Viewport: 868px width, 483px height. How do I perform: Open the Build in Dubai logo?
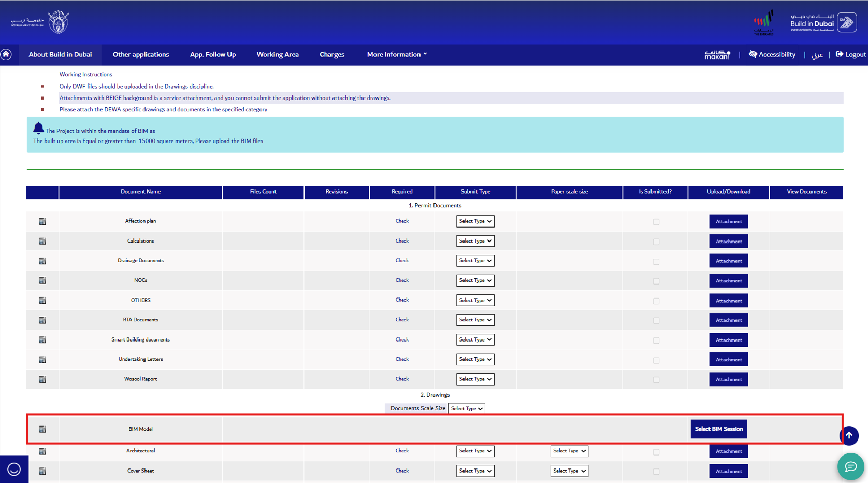823,22
